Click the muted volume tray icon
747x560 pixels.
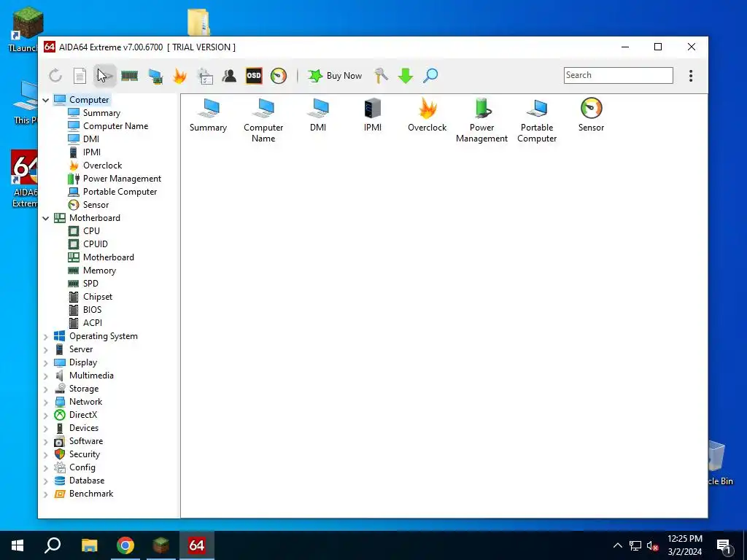click(653, 545)
